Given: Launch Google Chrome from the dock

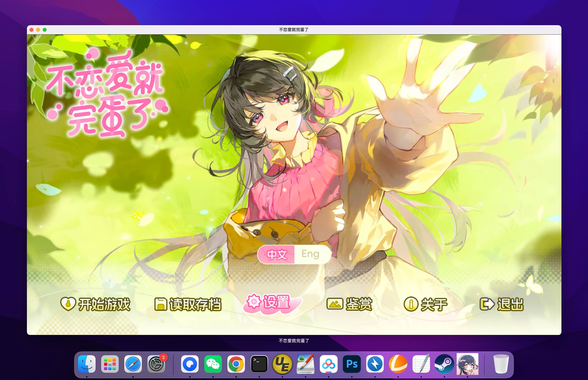Looking at the screenshot, I should (236, 364).
